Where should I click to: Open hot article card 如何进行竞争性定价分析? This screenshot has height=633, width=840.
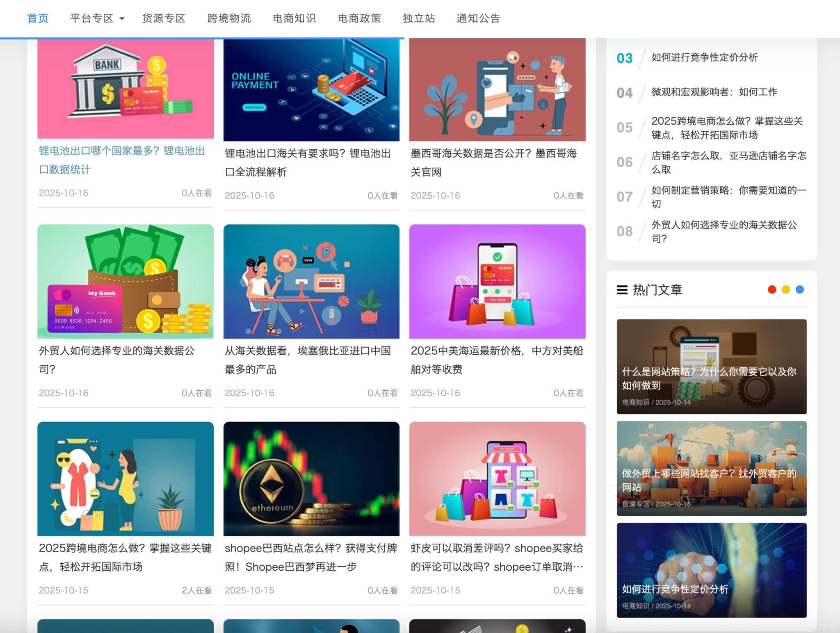tap(712, 570)
